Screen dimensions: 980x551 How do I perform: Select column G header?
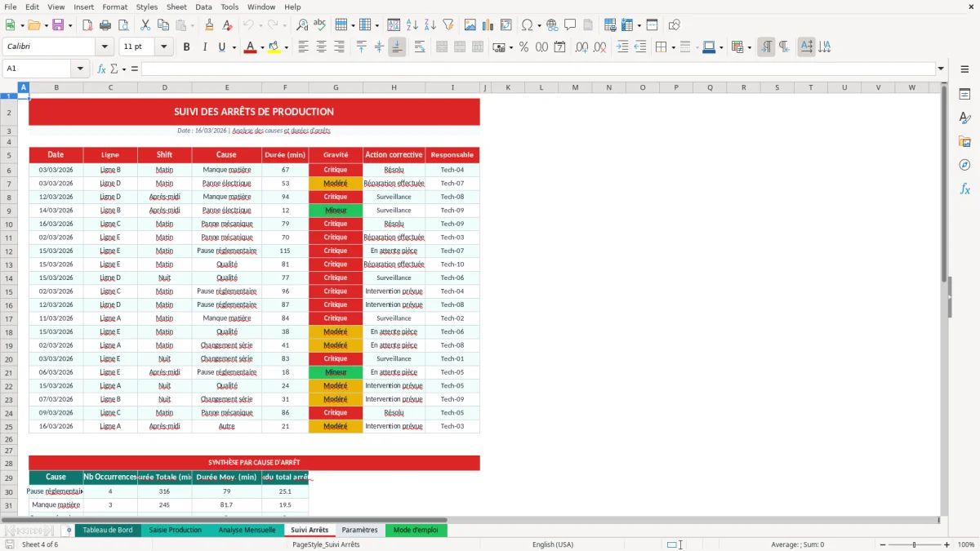pyautogui.click(x=336, y=87)
